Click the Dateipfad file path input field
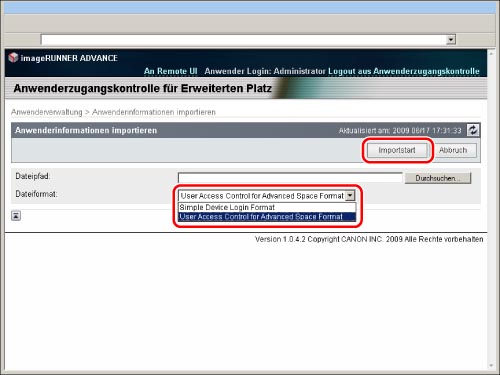Screen dimensions: 500x375 290,178
